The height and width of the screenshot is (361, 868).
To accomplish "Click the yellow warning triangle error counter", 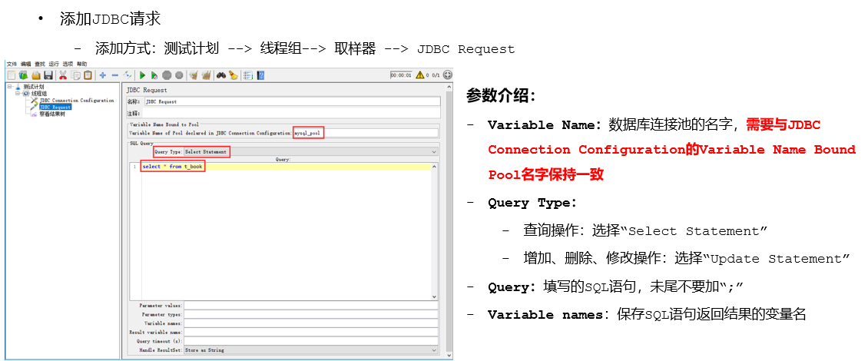I will [x=420, y=75].
